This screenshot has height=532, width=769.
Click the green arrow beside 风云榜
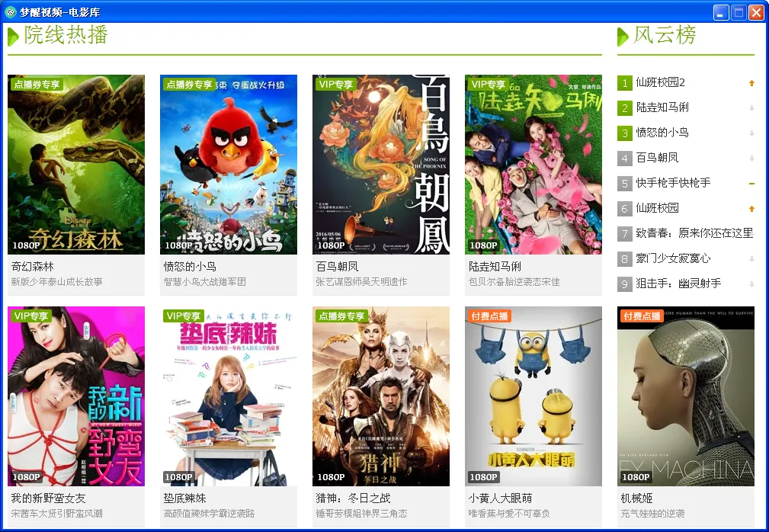point(623,36)
